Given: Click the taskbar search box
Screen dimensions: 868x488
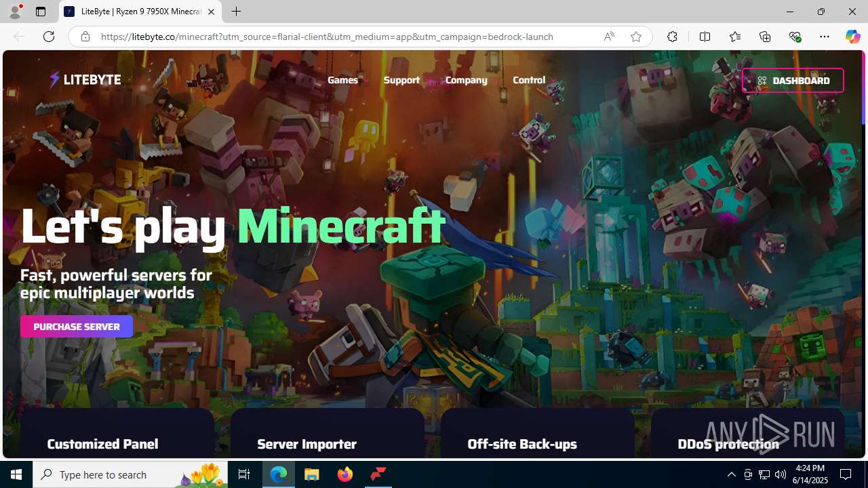Looking at the screenshot, I should coord(130,474).
